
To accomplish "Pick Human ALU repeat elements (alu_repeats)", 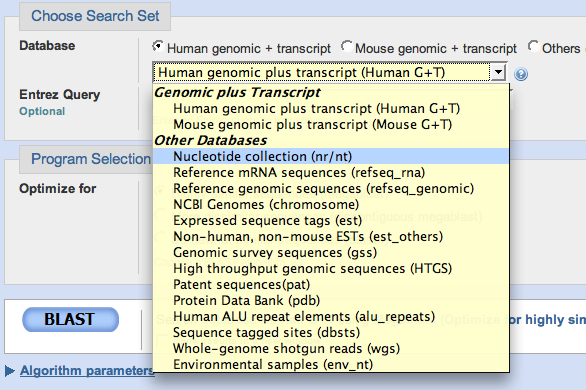I will point(331,316).
